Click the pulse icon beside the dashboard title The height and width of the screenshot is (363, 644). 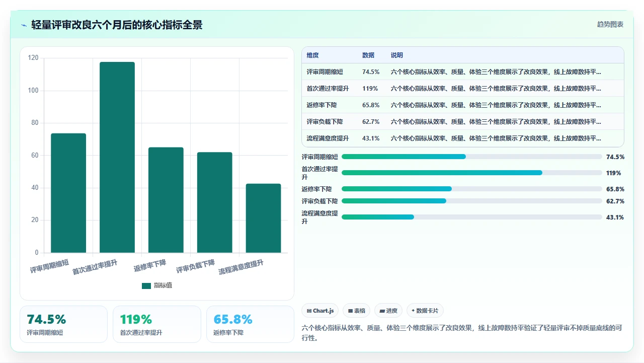coord(24,25)
